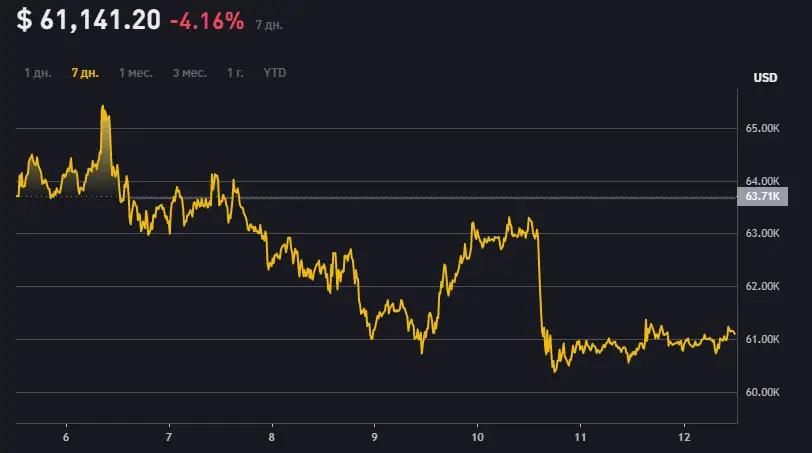
Task: Click the USD currency label above axis
Action: point(764,78)
